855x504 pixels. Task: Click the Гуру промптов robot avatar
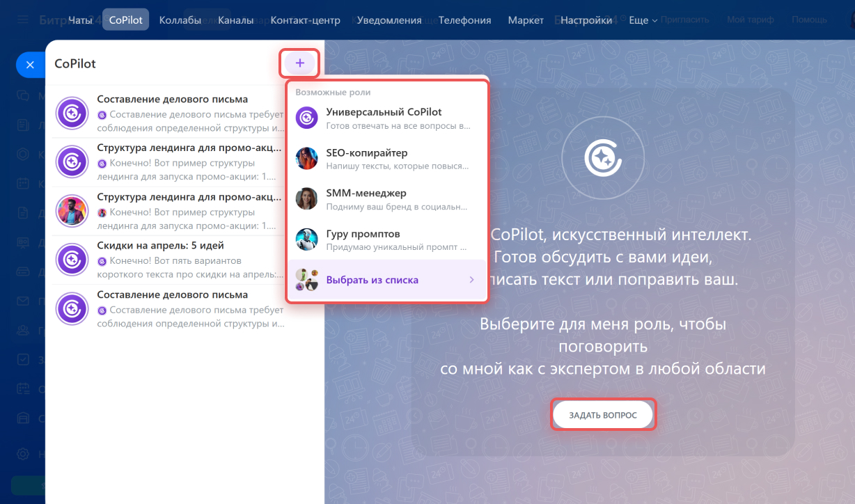pos(307,240)
